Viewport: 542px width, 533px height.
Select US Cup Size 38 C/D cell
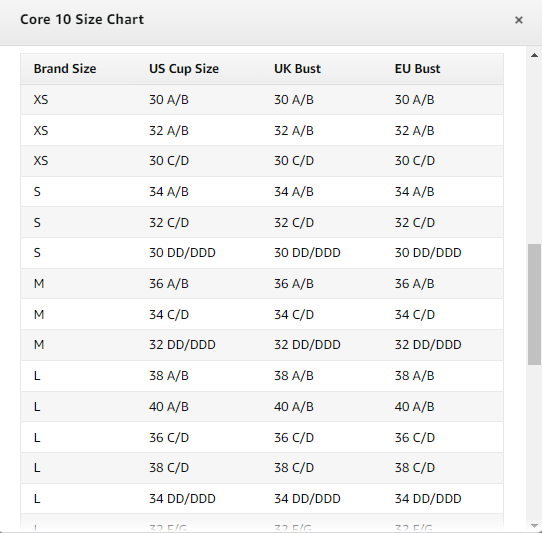[169, 468]
